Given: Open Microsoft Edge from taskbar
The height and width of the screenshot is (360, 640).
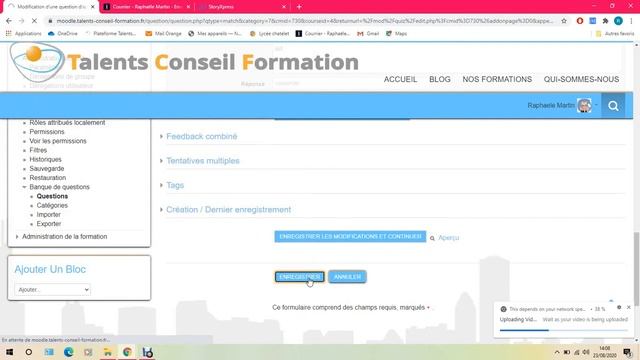Looking at the screenshot, I should [69, 352].
